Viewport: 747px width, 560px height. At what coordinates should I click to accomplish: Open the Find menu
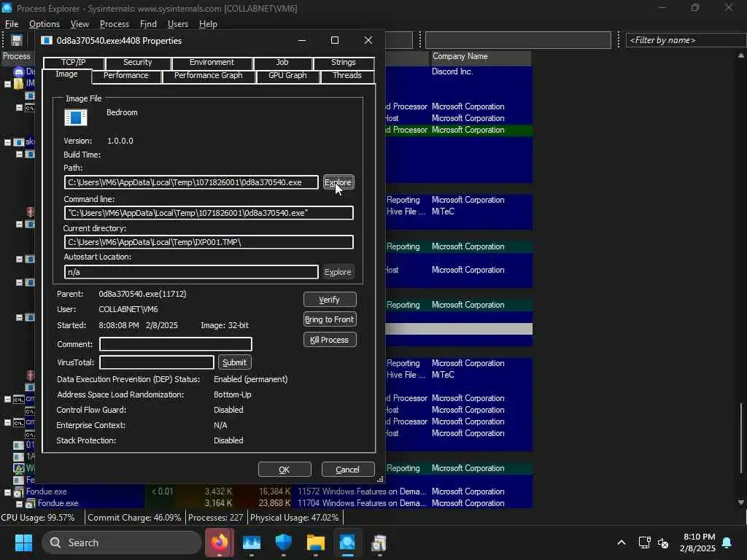tap(148, 24)
